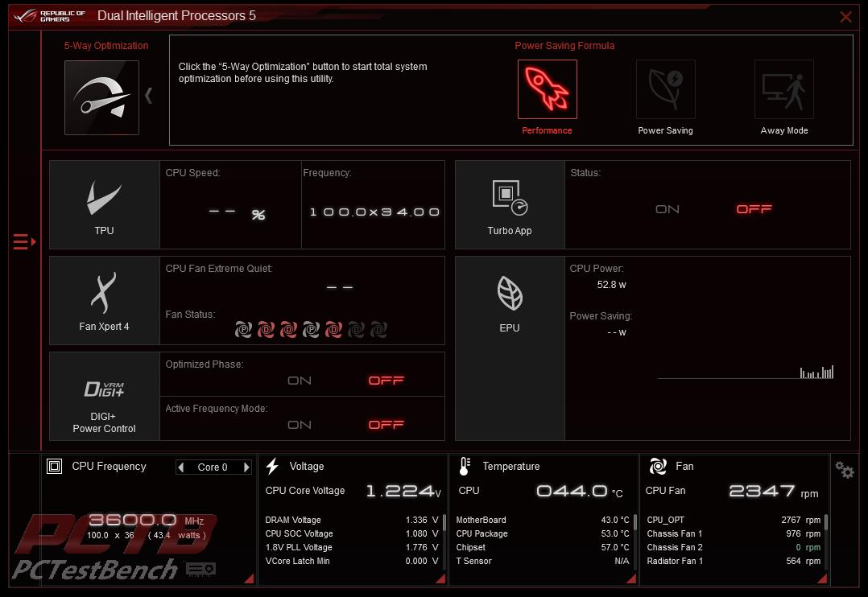The width and height of the screenshot is (868, 597).
Task: Expand the left sidebar menu arrow
Action: click(x=24, y=242)
